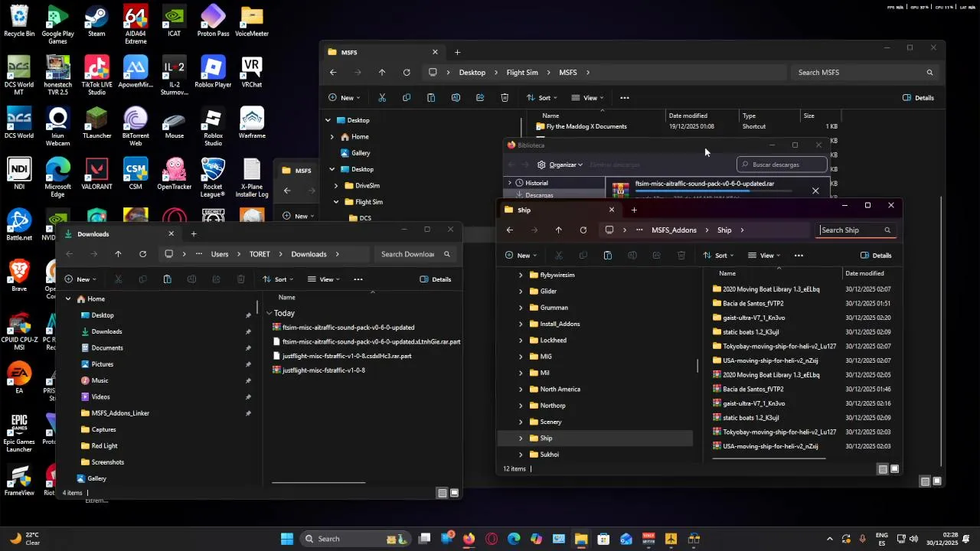The width and height of the screenshot is (980, 551).
Task: Select MSFS_Addons_Linker in Downloads sidebar
Action: point(120,413)
